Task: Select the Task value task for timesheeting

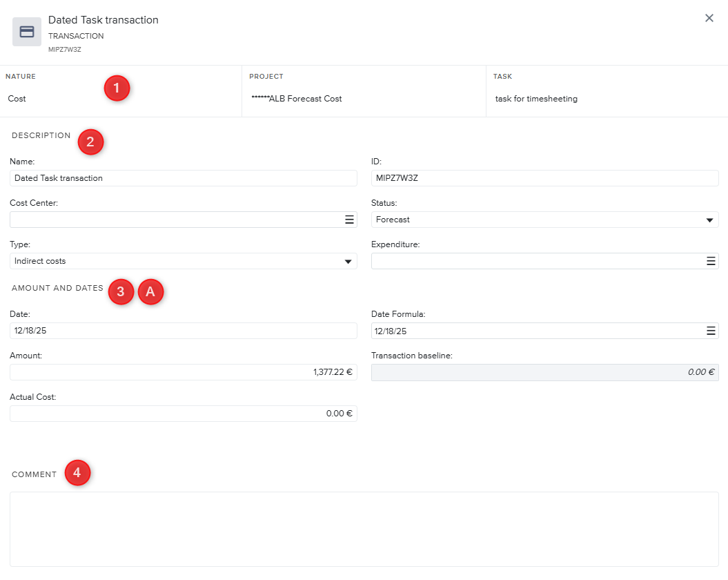Action: (x=536, y=99)
